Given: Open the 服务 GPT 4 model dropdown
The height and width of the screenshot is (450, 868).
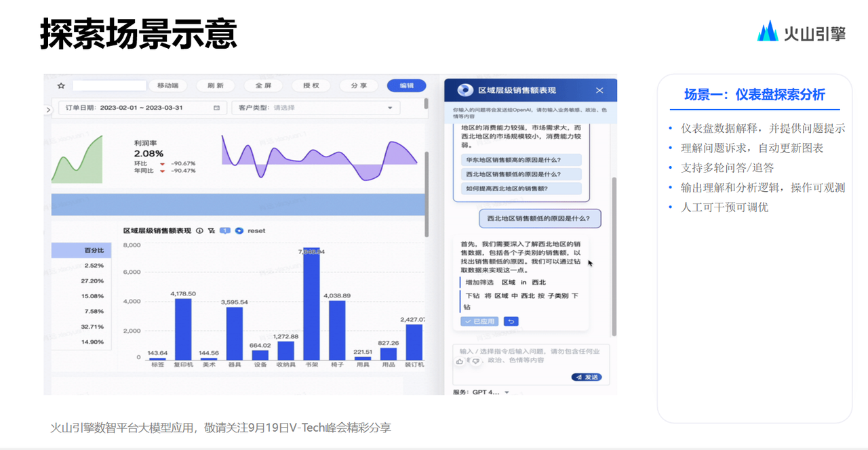Looking at the screenshot, I should [x=481, y=392].
